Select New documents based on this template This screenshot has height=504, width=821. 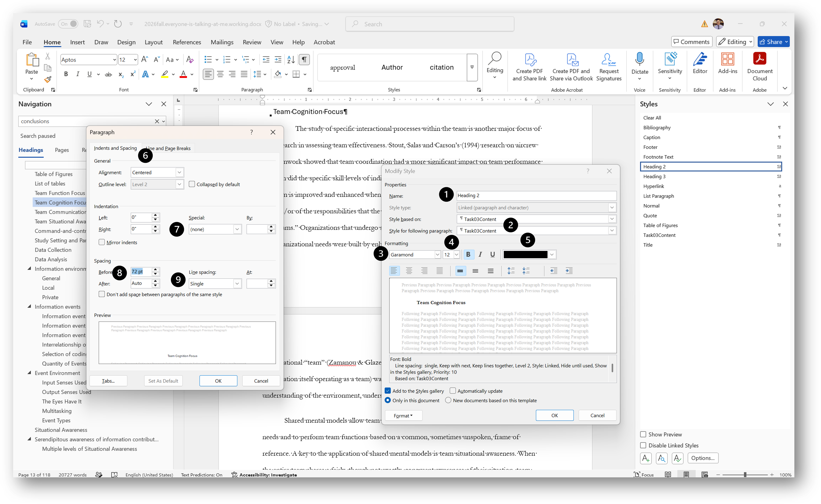448,400
